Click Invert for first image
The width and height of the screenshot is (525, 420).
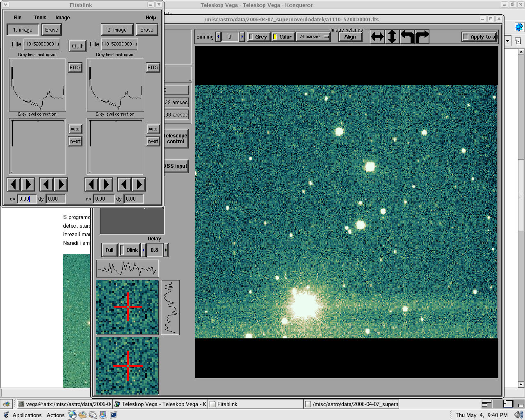point(75,141)
